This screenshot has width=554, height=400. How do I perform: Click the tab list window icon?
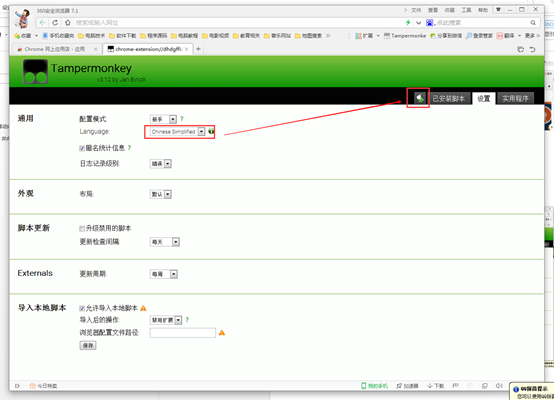pyautogui.click(x=520, y=49)
